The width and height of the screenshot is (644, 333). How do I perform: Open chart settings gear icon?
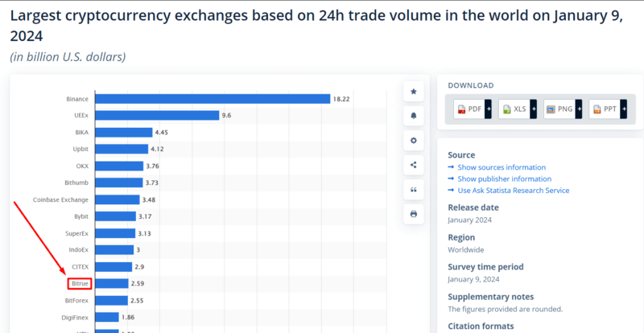(414, 141)
